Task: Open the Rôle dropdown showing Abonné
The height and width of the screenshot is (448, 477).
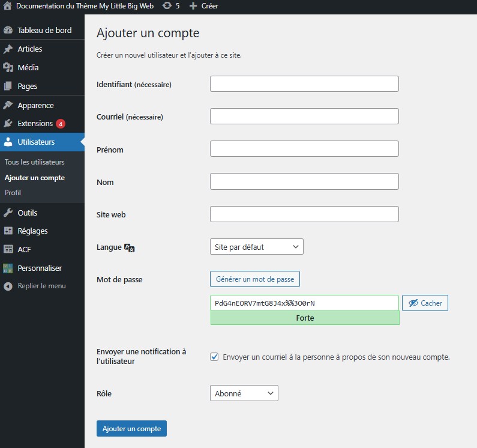Action: (x=244, y=393)
